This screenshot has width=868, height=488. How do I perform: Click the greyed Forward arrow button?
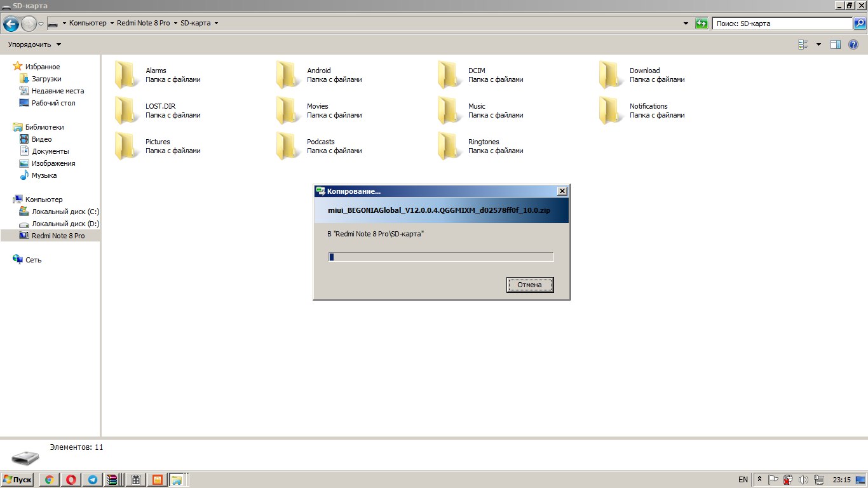(29, 24)
